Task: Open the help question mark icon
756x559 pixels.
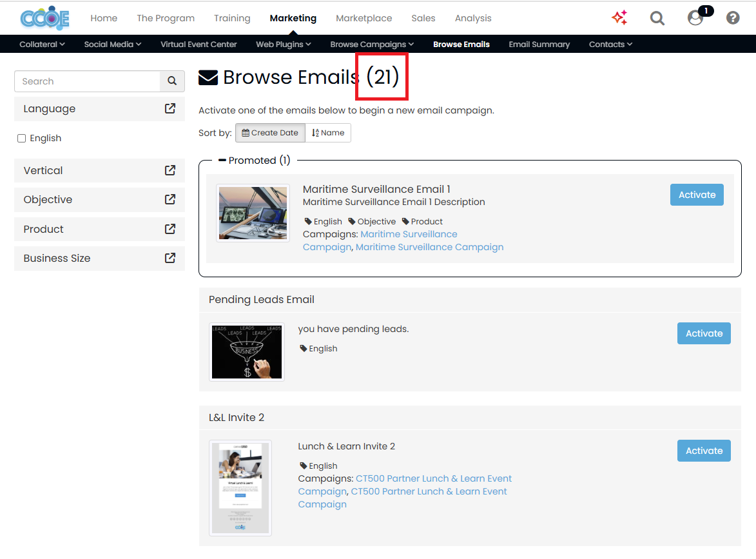Action: (733, 18)
